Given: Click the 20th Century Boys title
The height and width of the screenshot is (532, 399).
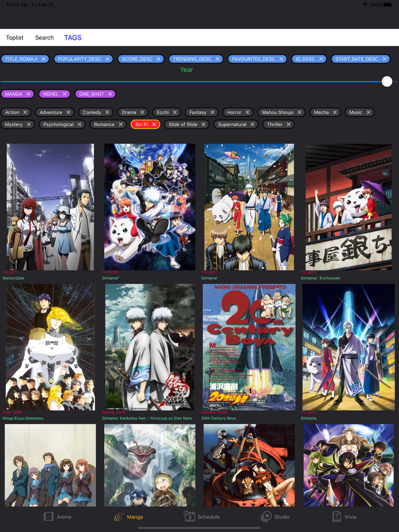Looking at the screenshot, I should pos(219,418).
